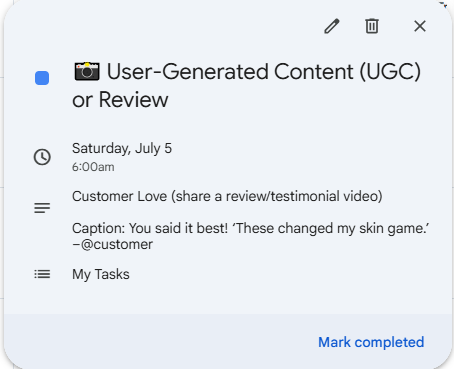Image resolution: width=454 pixels, height=369 pixels.
Task: Delete this task using the trash icon
Action: (372, 26)
